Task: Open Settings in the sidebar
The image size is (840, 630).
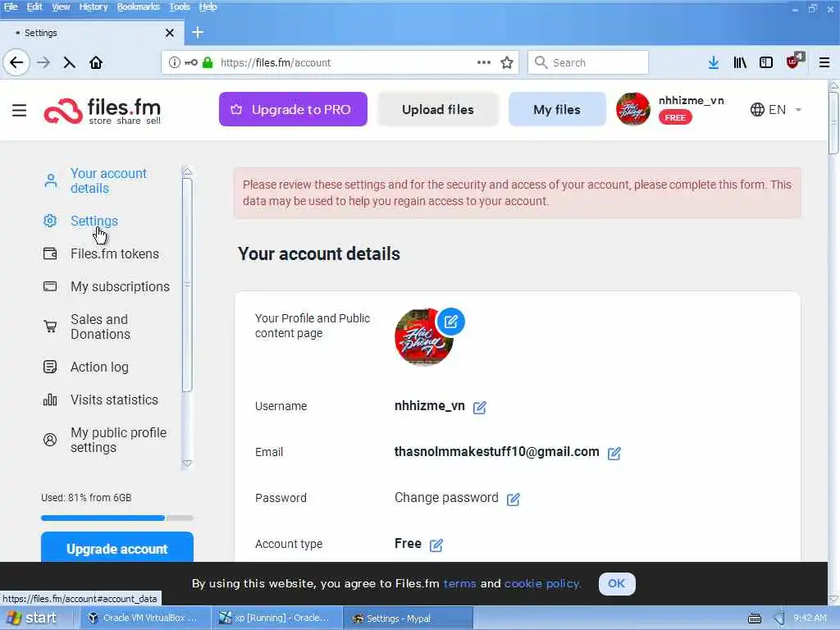Action: tap(94, 221)
